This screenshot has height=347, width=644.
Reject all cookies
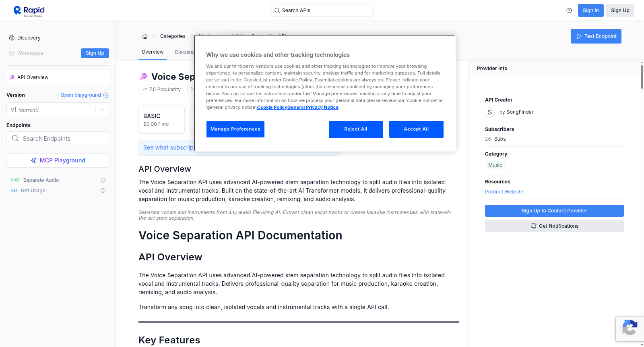[x=356, y=129]
